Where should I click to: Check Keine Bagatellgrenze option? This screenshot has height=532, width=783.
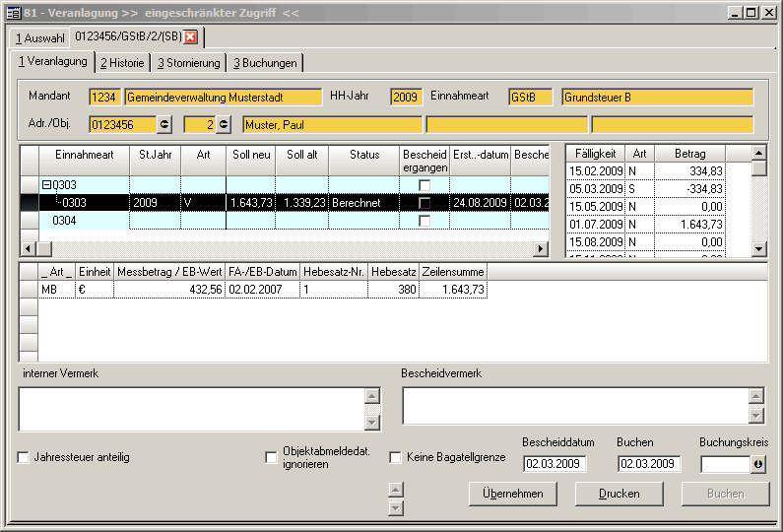(395, 457)
